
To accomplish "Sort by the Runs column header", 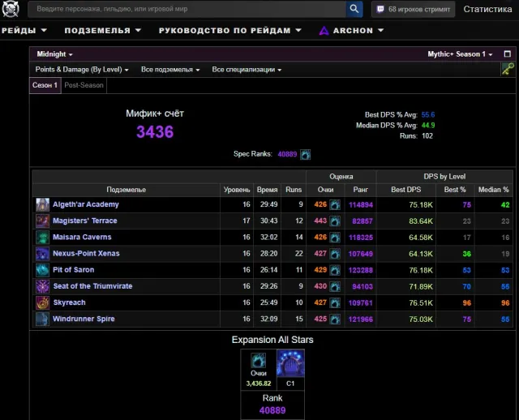I will click(x=294, y=190).
